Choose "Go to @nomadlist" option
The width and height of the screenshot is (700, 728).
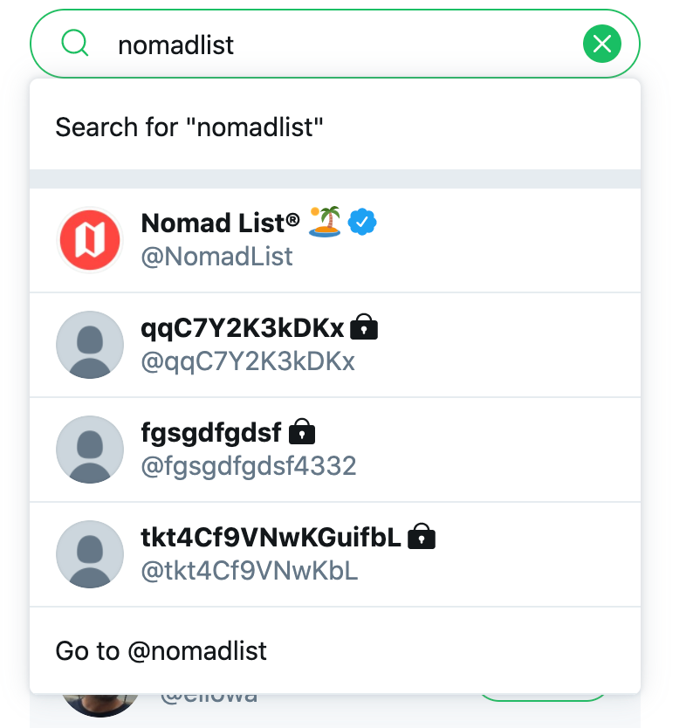click(161, 651)
